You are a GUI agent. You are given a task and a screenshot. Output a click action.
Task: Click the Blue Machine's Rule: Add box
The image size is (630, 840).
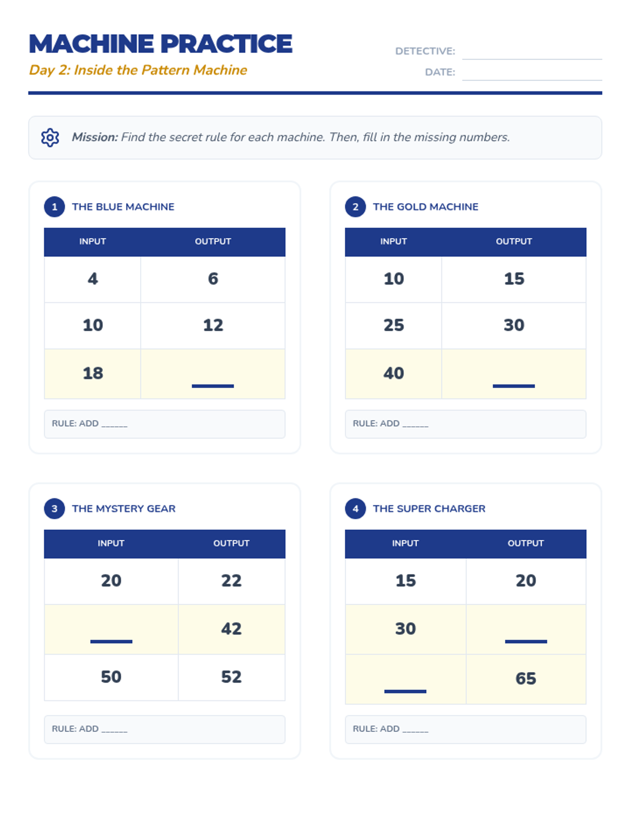coord(164,424)
